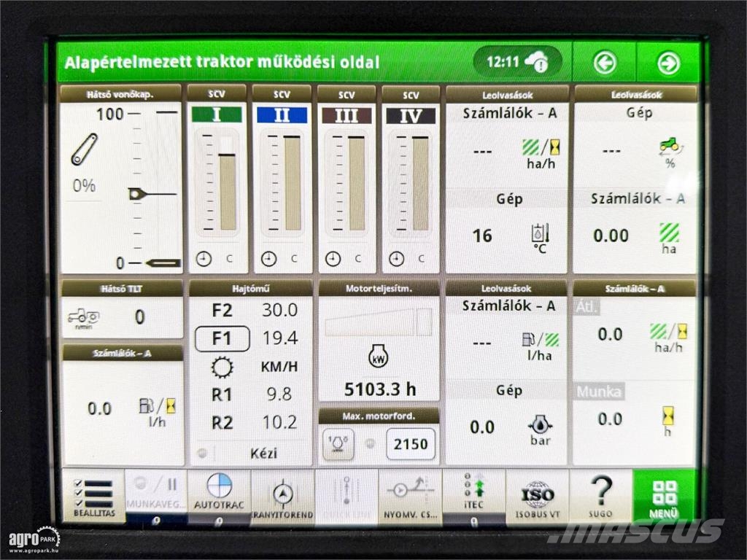Select the rear hitch 0% value

click(85, 185)
